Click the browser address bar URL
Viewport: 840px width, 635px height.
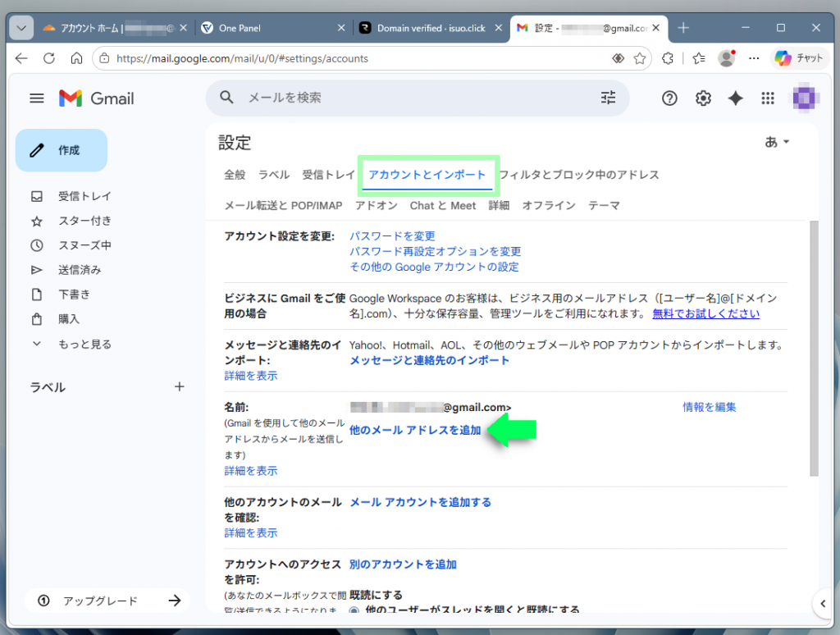242,58
